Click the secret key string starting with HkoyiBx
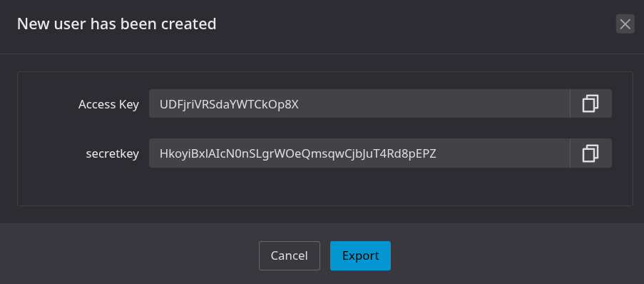The height and width of the screenshot is (284, 644). click(298, 153)
